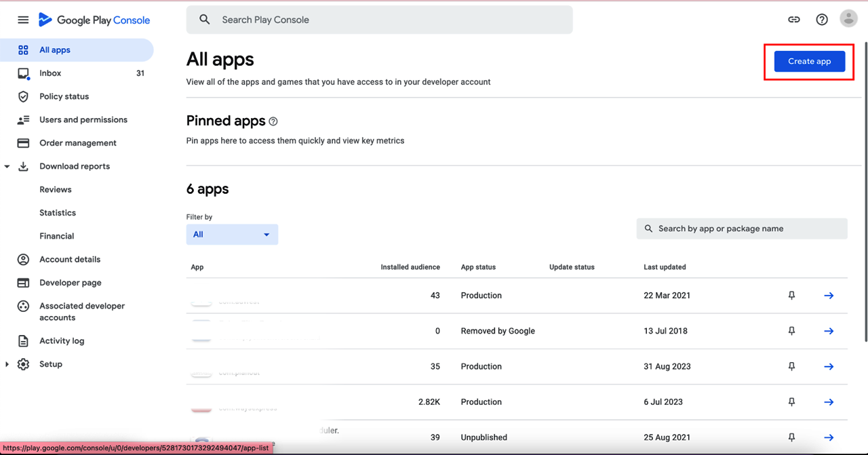This screenshot has width=868, height=455.
Task: Go to Policy status in sidebar
Action: coord(64,96)
